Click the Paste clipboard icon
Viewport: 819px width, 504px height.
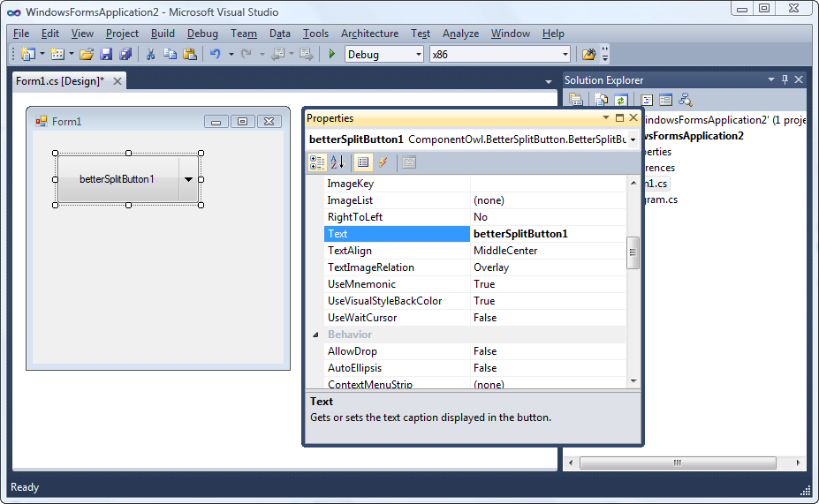[189, 55]
